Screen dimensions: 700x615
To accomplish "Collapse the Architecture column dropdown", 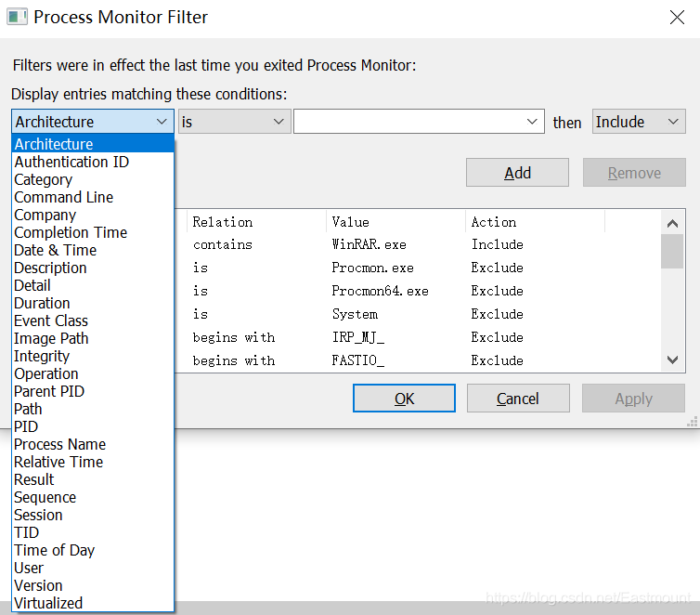I will [162, 122].
